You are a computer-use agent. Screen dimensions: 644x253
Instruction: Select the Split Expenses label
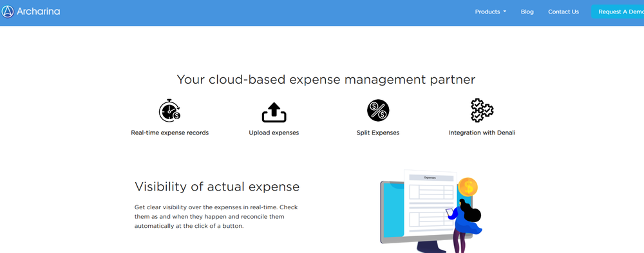[378, 133]
